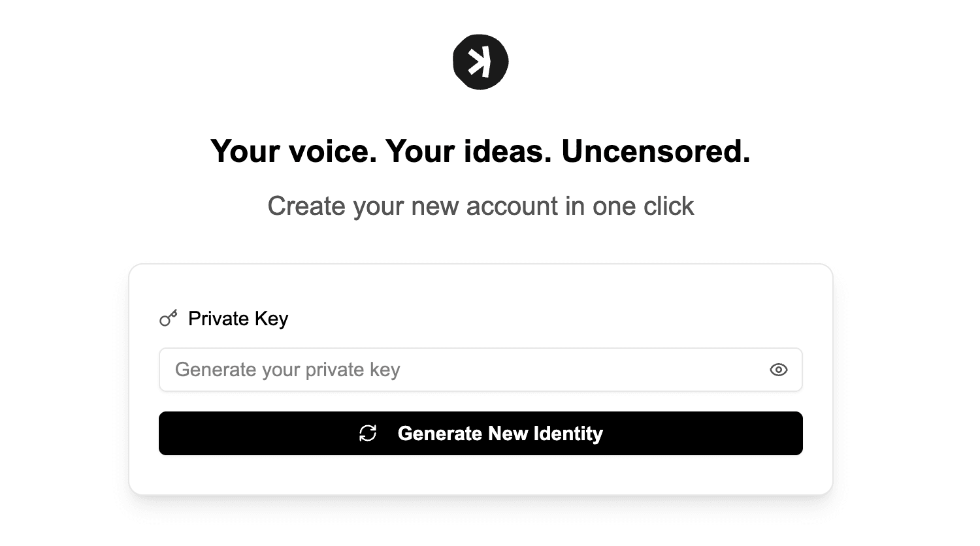980x546 pixels.
Task: Click the white arrow inside the logo
Action: (x=479, y=62)
